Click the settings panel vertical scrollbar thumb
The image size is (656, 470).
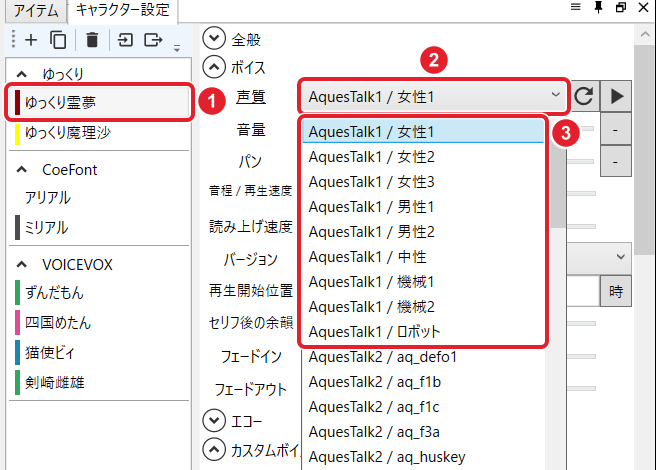645,150
